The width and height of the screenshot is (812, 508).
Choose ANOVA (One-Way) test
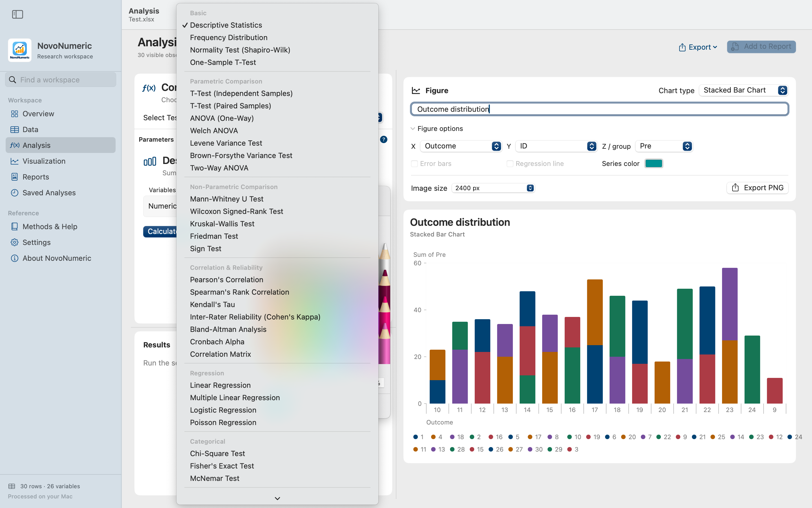click(x=222, y=118)
